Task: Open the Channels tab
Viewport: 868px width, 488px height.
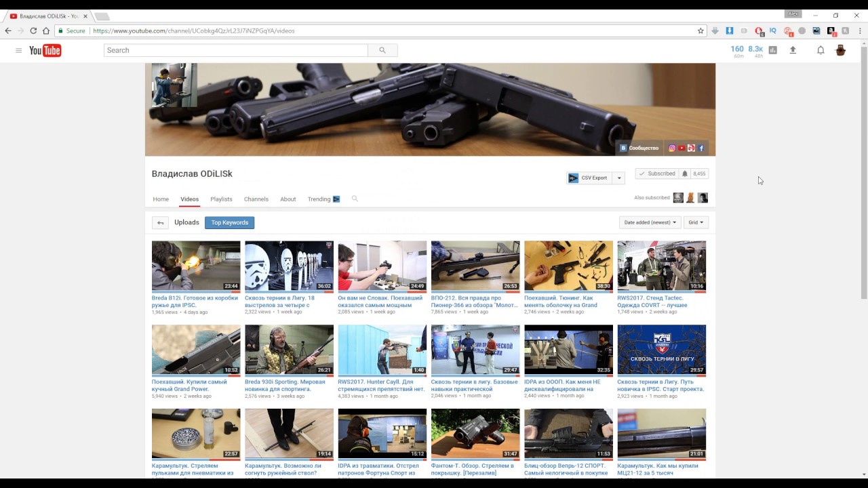Action: tap(256, 199)
